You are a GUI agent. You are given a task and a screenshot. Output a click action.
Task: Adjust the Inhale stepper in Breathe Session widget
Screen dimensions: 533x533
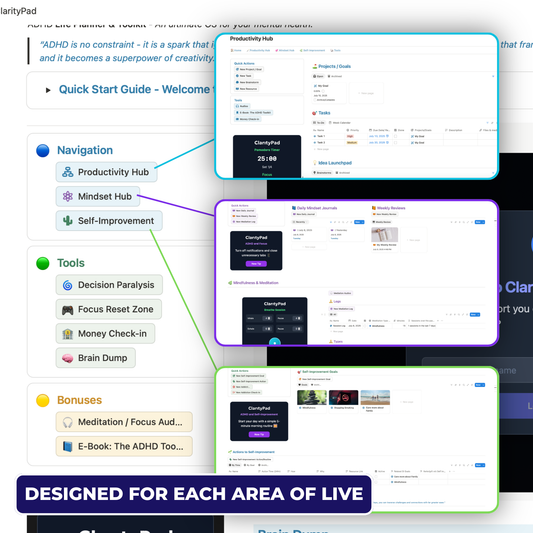point(268,319)
